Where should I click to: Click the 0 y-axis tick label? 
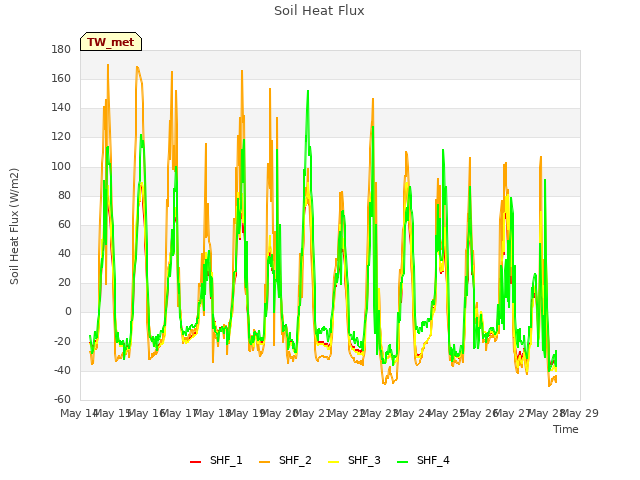tap(68, 312)
